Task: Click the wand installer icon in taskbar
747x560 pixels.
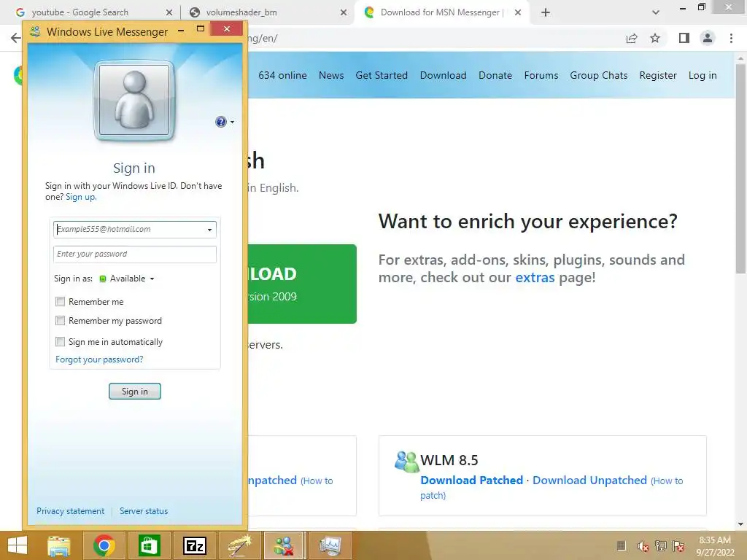Action: point(239,545)
